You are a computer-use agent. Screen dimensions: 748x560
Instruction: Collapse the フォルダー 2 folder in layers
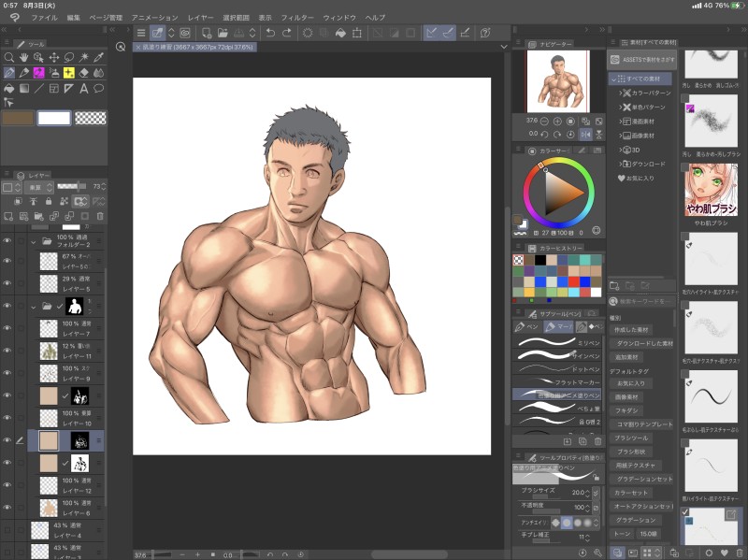(33, 240)
